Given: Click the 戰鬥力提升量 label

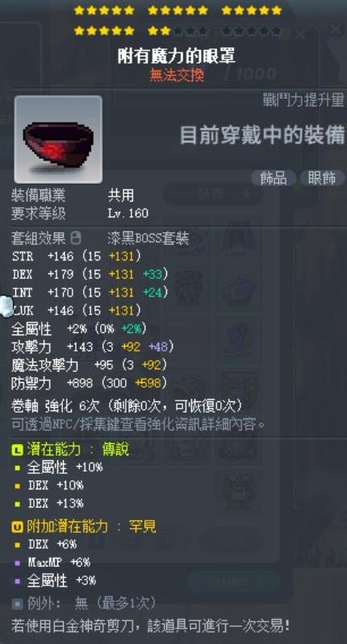Looking at the screenshot, I should (x=304, y=100).
